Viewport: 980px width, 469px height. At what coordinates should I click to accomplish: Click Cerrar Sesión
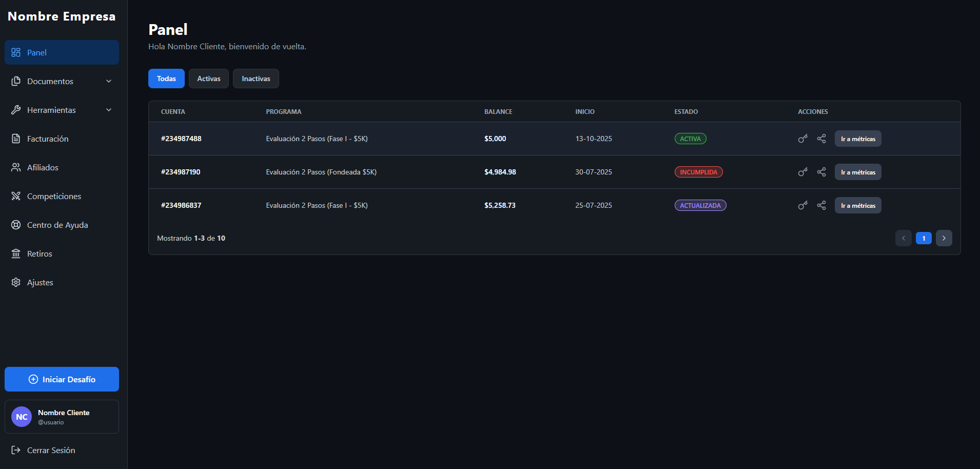(50, 450)
